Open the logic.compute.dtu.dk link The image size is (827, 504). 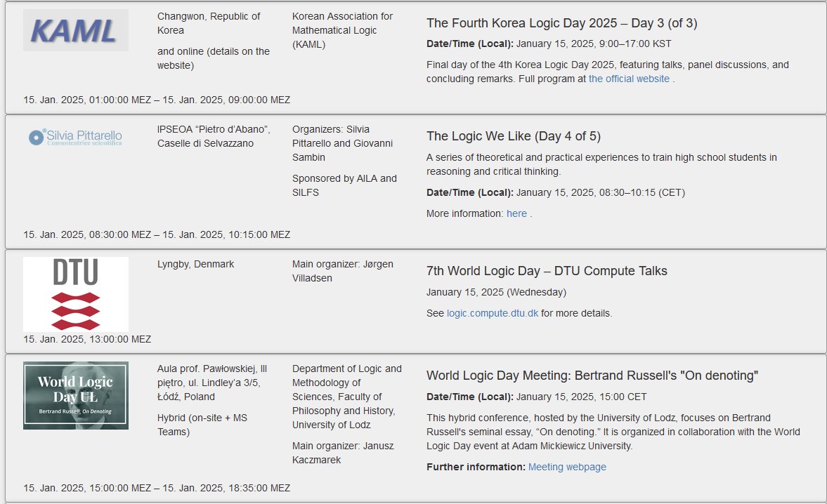[492, 313]
